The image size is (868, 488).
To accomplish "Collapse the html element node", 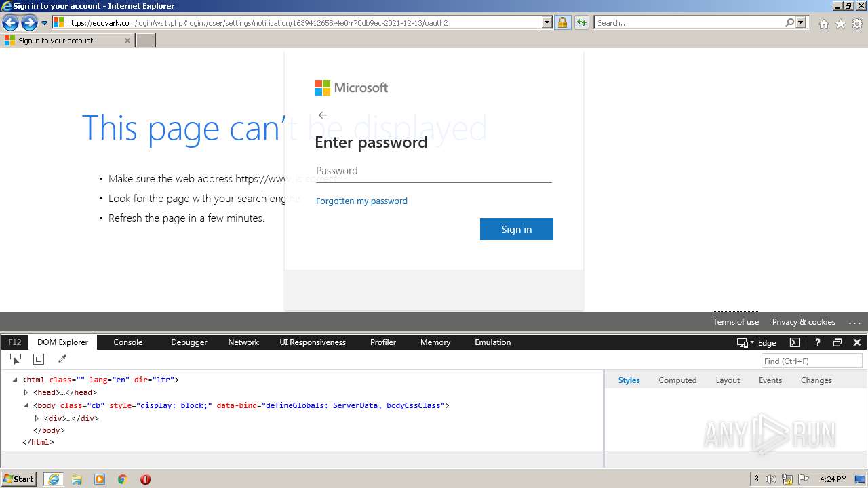I will pos(15,380).
